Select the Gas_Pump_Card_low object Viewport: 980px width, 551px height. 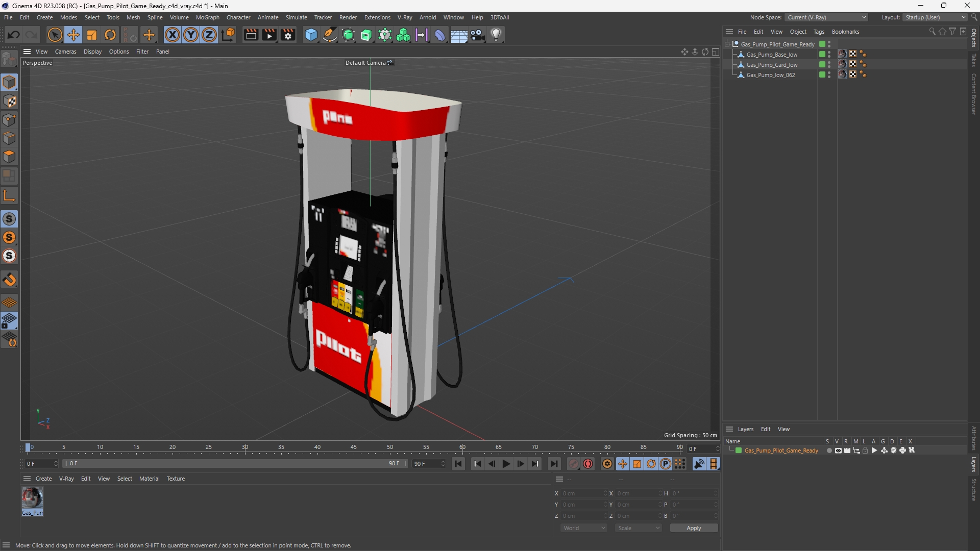[772, 65]
